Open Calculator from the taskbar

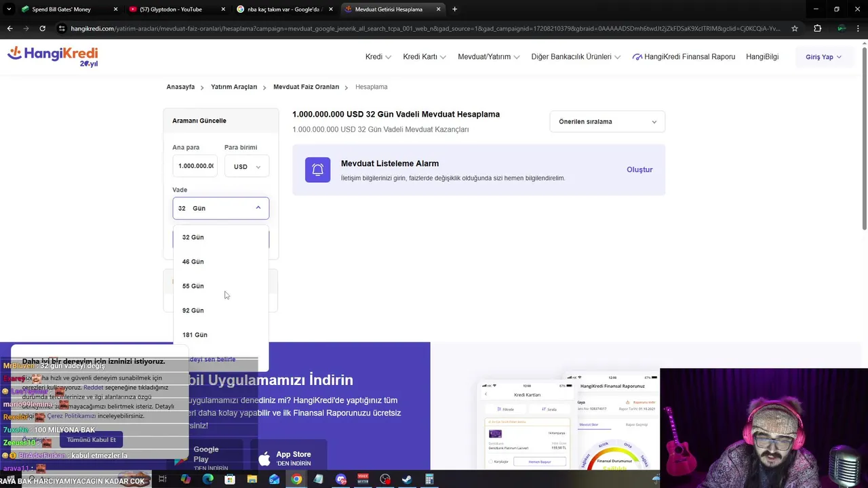click(429, 479)
